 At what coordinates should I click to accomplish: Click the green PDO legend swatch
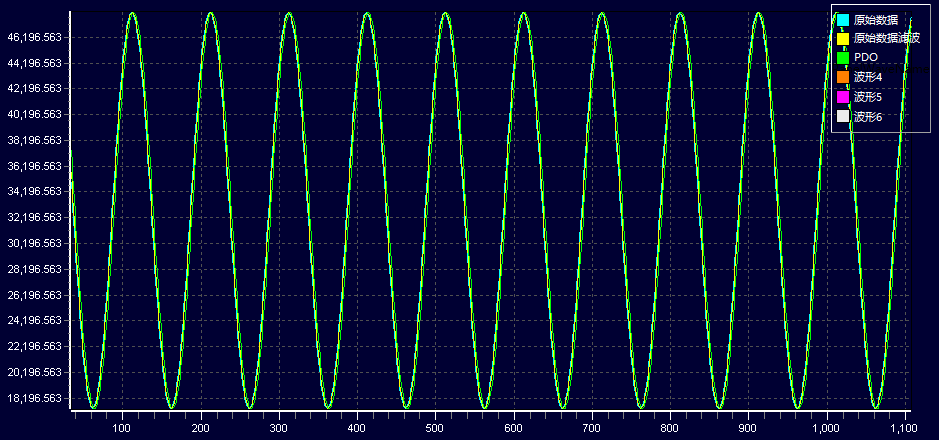pyautogui.click(x=843, y=58)
